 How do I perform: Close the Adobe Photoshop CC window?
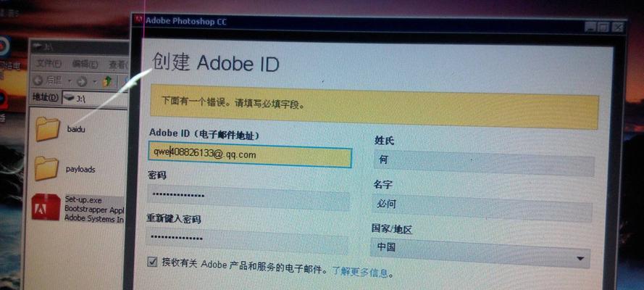pos(617,28)
